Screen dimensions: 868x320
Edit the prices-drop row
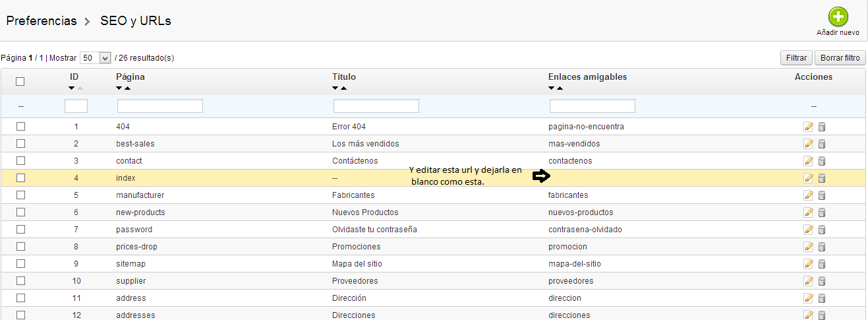(x=809, y=247)
